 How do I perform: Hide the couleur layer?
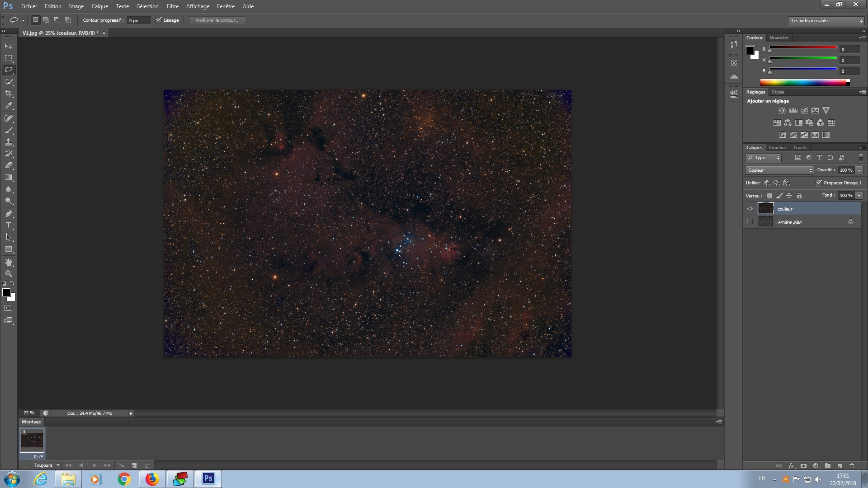pos(750,208)
